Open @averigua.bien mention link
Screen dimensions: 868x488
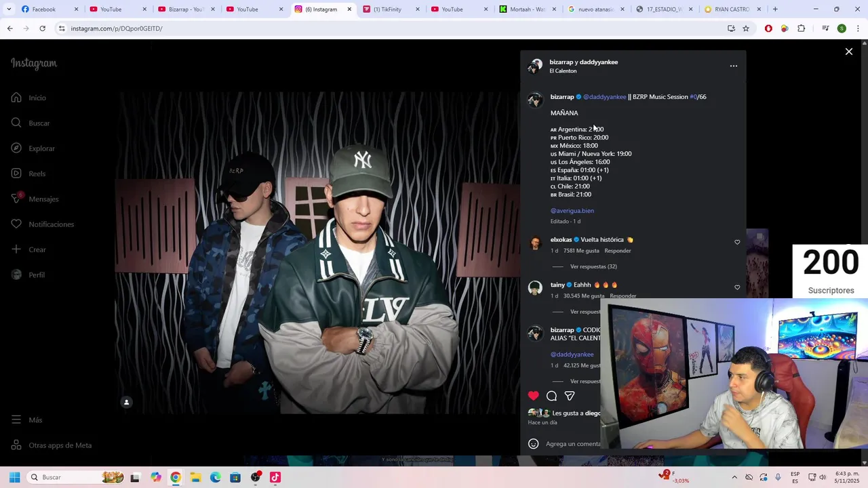(x=572, y=211)
